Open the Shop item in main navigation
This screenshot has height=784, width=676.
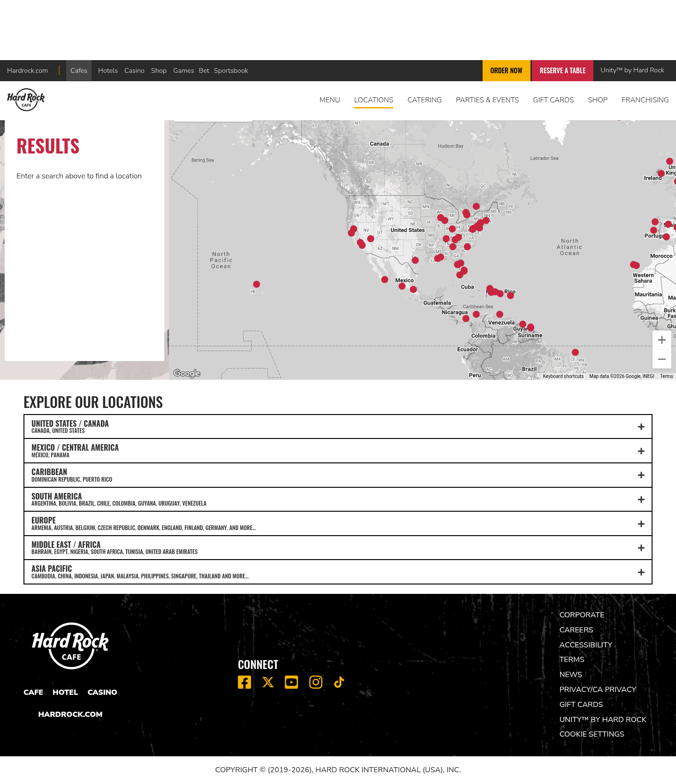click(598, 100)
